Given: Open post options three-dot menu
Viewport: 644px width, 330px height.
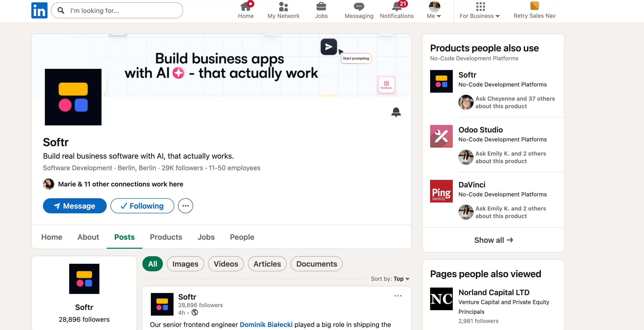Looking at the screenshot, I should (398, 296).
